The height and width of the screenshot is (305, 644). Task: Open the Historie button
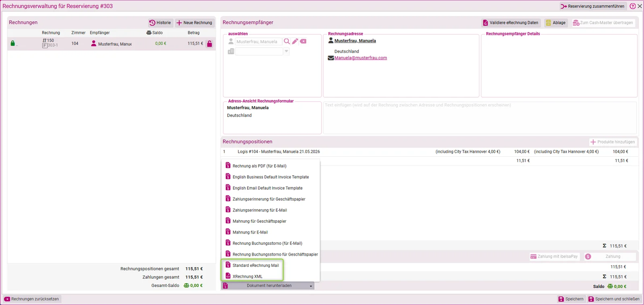(x=160, y=23)
